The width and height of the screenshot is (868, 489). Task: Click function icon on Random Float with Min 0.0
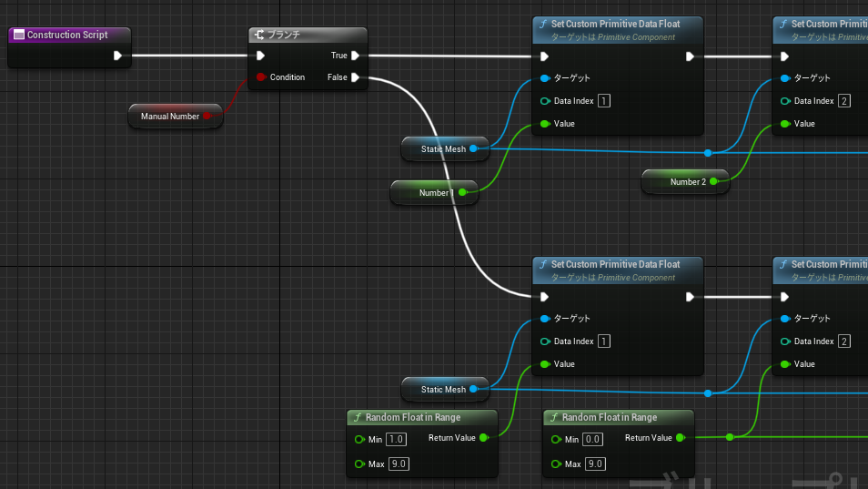coord(553,417)
